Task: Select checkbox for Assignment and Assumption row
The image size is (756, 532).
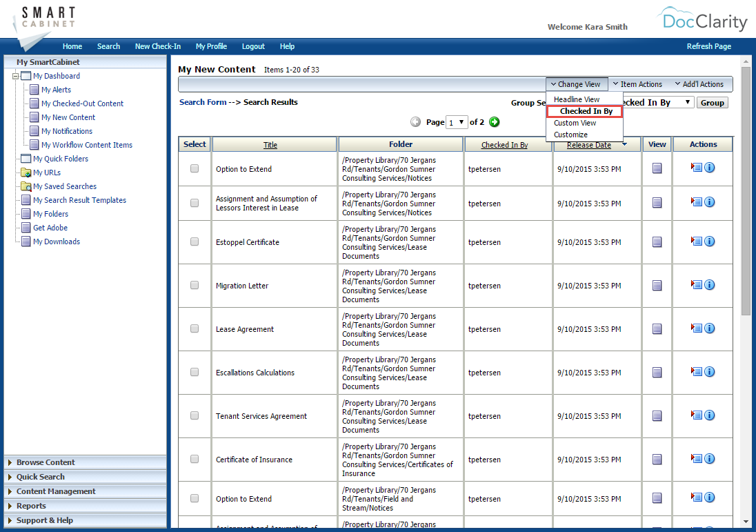Action: click(x=195, y=203)
